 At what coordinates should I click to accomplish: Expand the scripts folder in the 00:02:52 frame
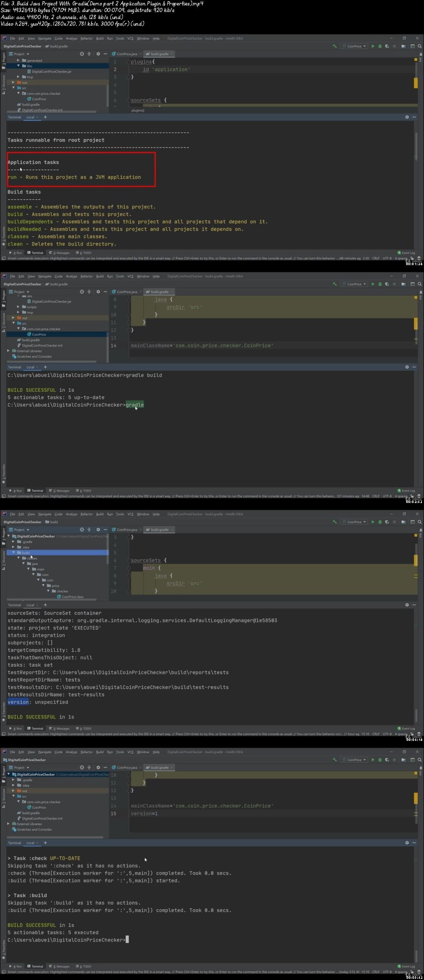coord(18,307)
